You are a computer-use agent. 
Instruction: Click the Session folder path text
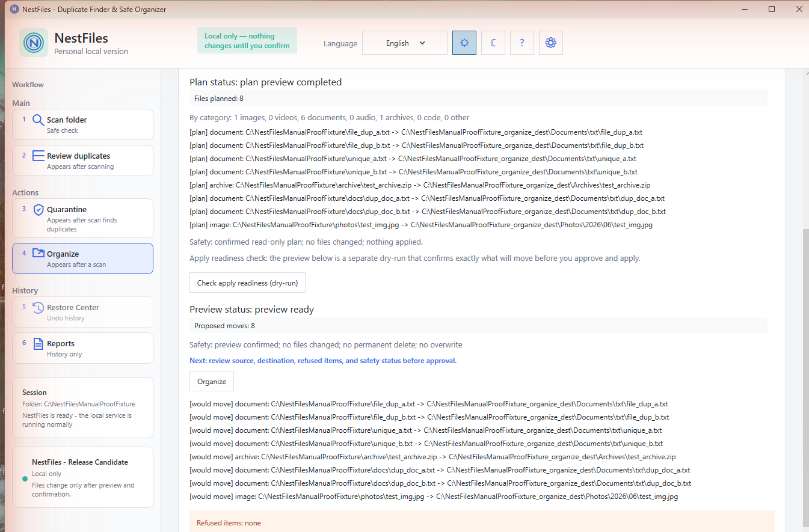pos(79,404)
